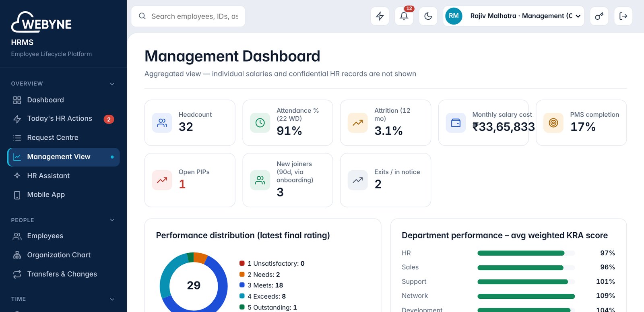Click the Attrition trend icon
This screenshot has height=312, width=644.
358,123
